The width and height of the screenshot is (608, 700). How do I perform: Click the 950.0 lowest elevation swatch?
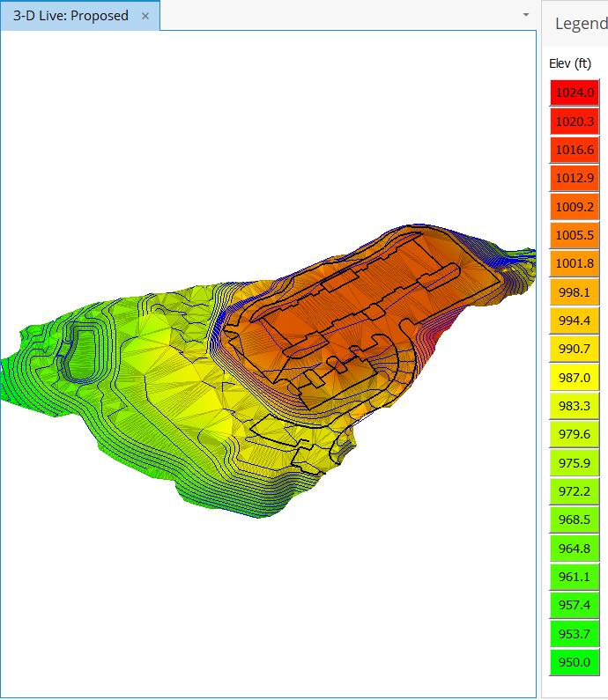tap(575, 662)
